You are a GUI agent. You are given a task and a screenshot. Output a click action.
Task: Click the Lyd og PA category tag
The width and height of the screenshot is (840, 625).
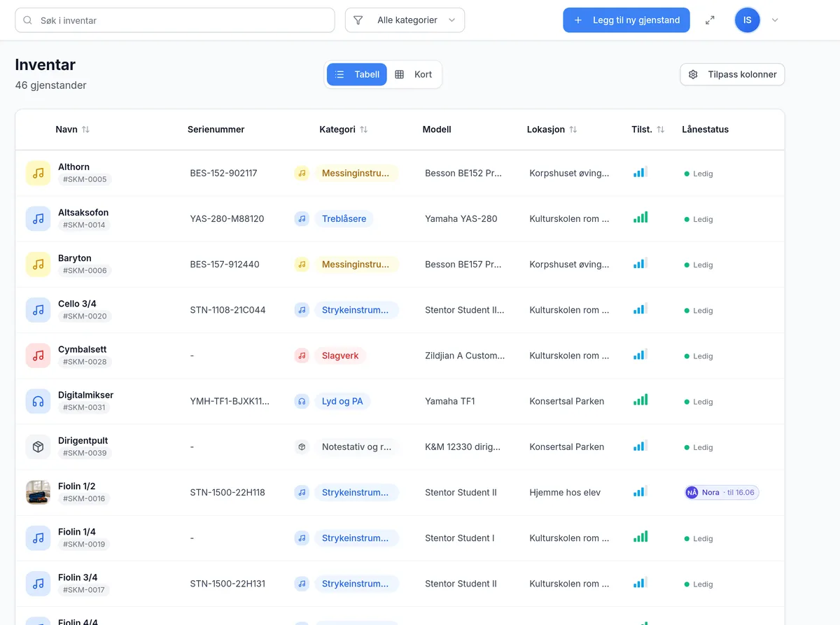(x=342, y=401)
